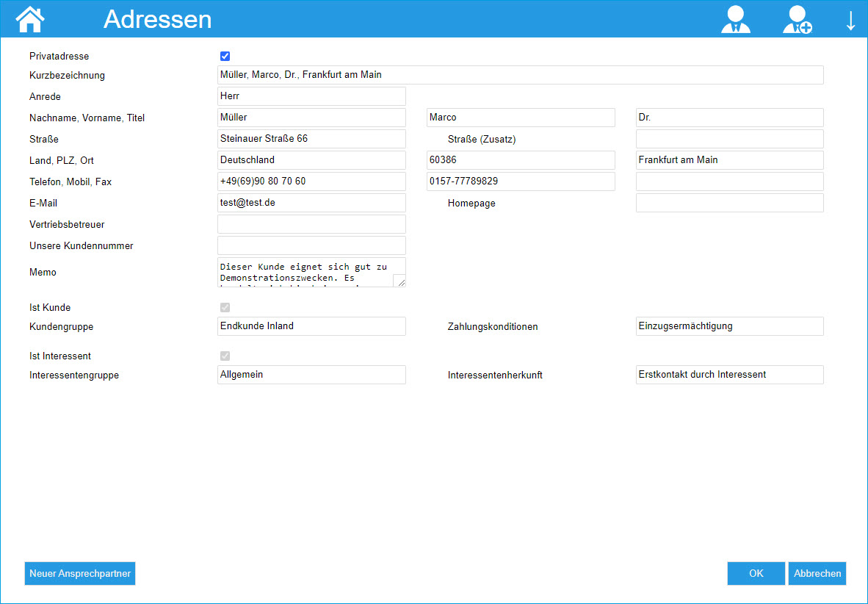
Task: Focus the Kurzbezeichnung input field
Action: pyautogui.click(x=521, y=75)
